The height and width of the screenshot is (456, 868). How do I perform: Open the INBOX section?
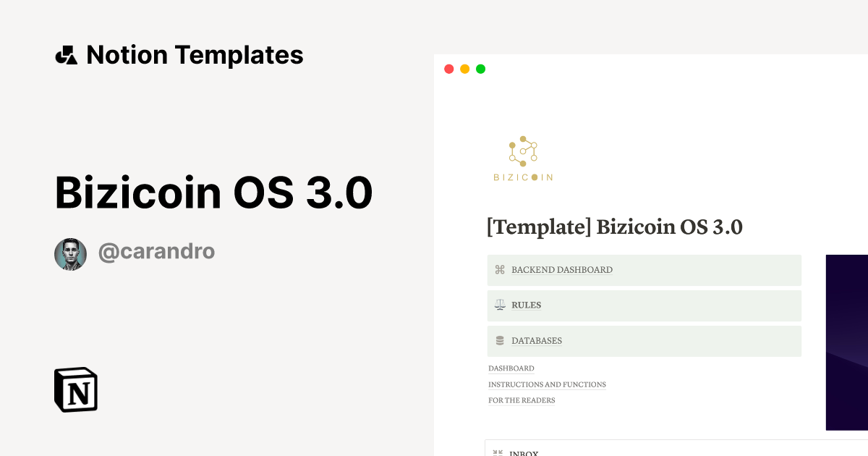pyautogui.click(x=523, y=452)
